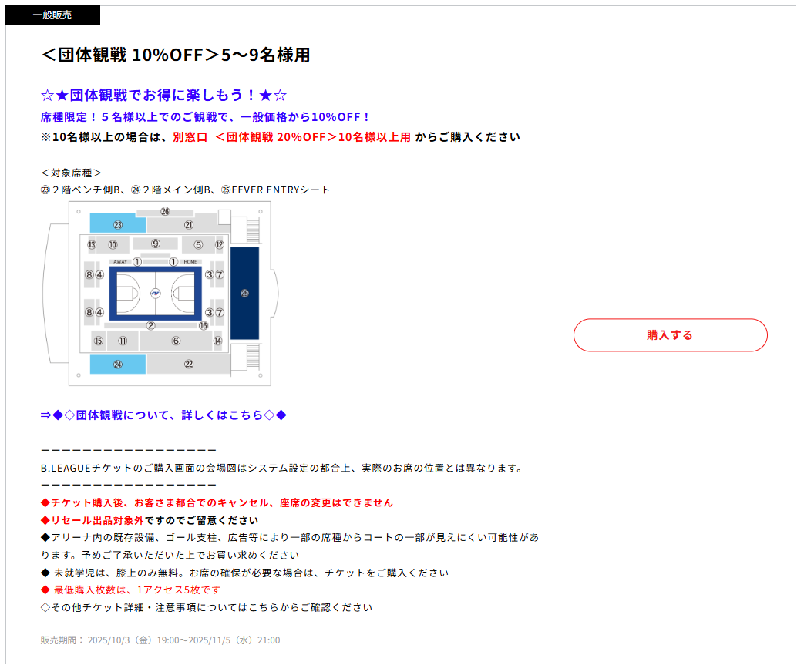Click the text ☆★団体観戦でお得に楽しもう！★☆
This screenshot has height=672, width=804.
click(x=163, y=95)
